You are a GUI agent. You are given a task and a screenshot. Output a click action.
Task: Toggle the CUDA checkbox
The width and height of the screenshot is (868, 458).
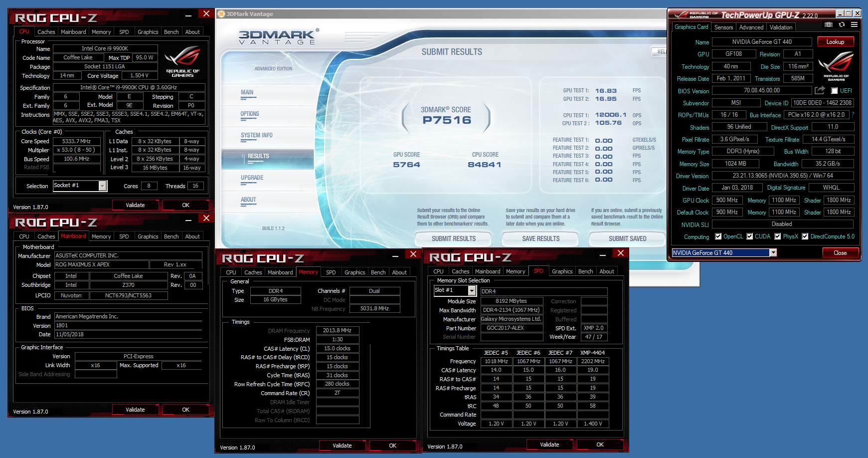pos(749,236)
